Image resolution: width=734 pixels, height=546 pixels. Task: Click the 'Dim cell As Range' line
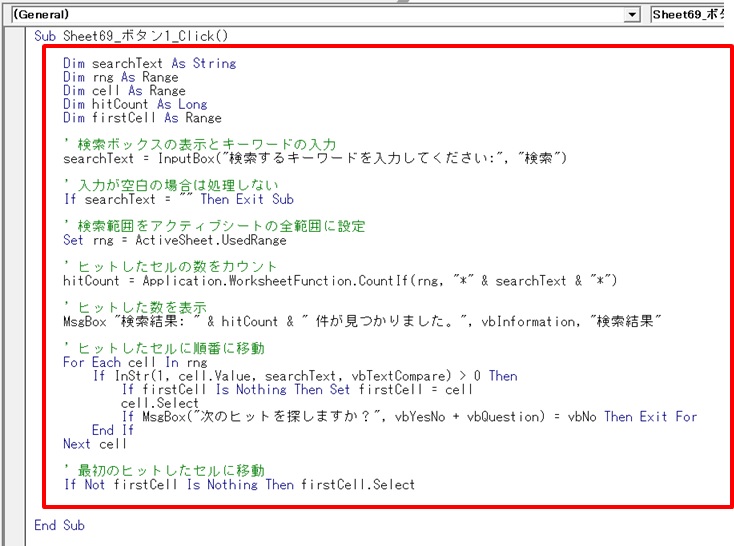125,90
